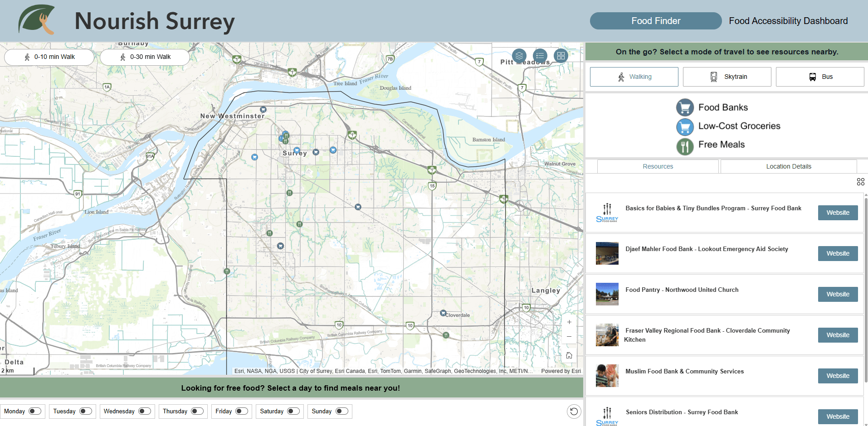Open Website for Basics for Babies program
The height and width of the screenshot is (426, 868).
coord(838,213)
